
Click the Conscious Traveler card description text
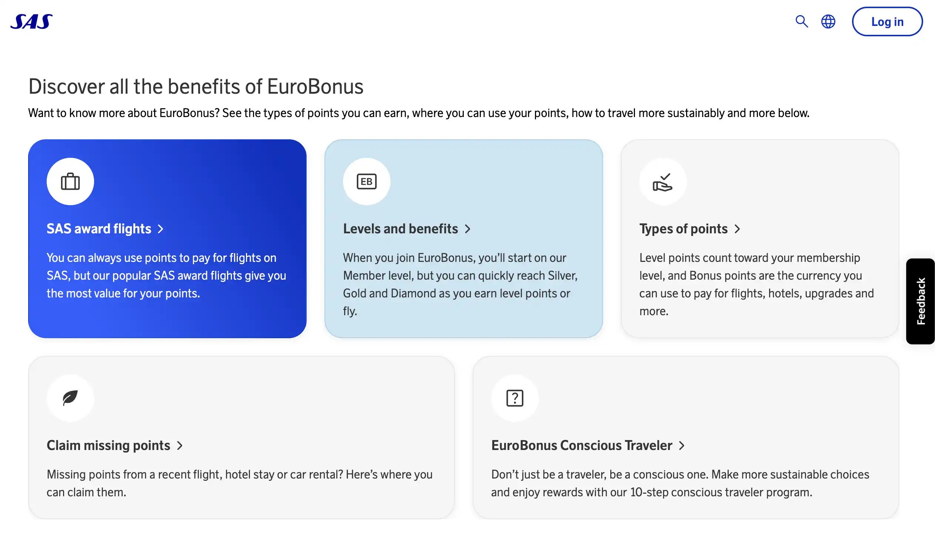680,483
